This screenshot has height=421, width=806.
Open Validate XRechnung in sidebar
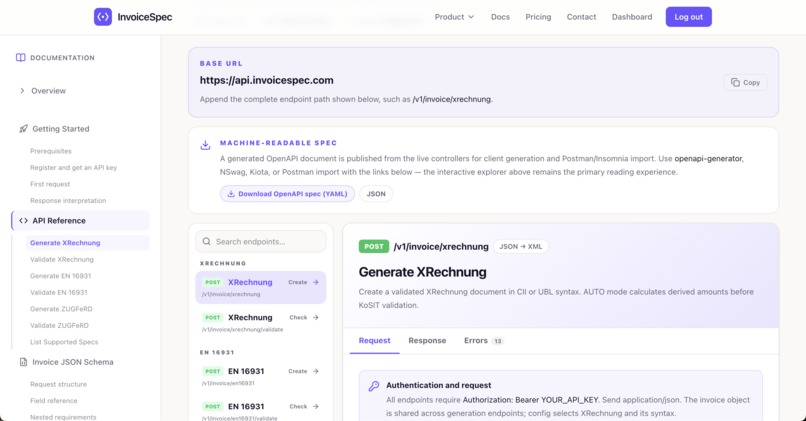(62, 260)
